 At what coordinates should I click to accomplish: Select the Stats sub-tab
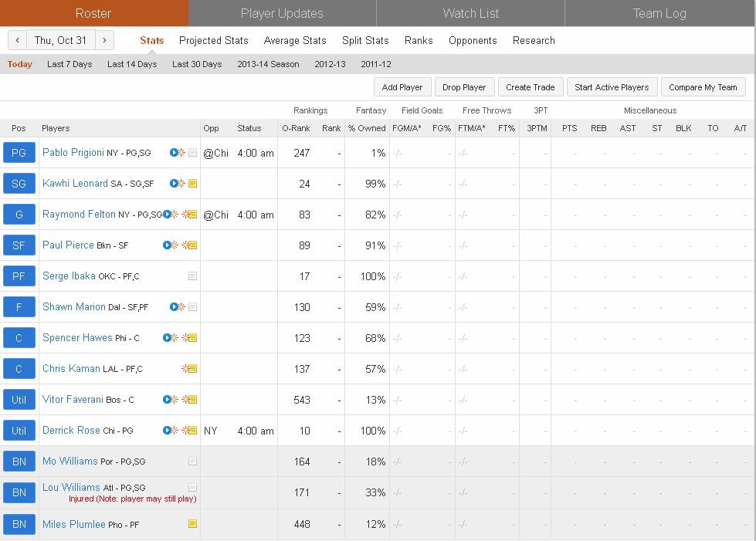152,40
